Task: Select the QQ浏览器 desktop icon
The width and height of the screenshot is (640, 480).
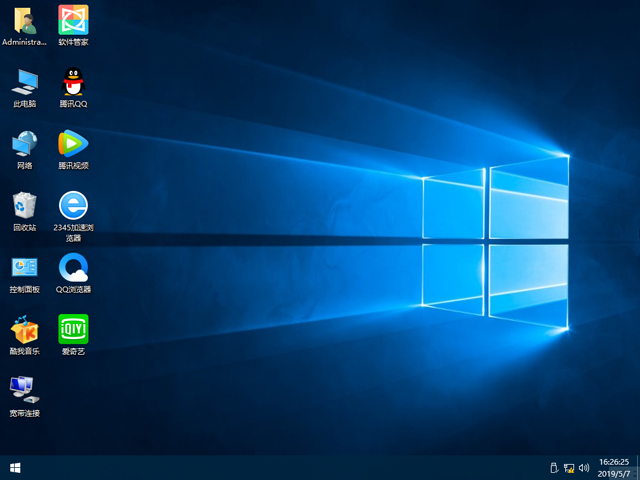Action: coord(73,267)
